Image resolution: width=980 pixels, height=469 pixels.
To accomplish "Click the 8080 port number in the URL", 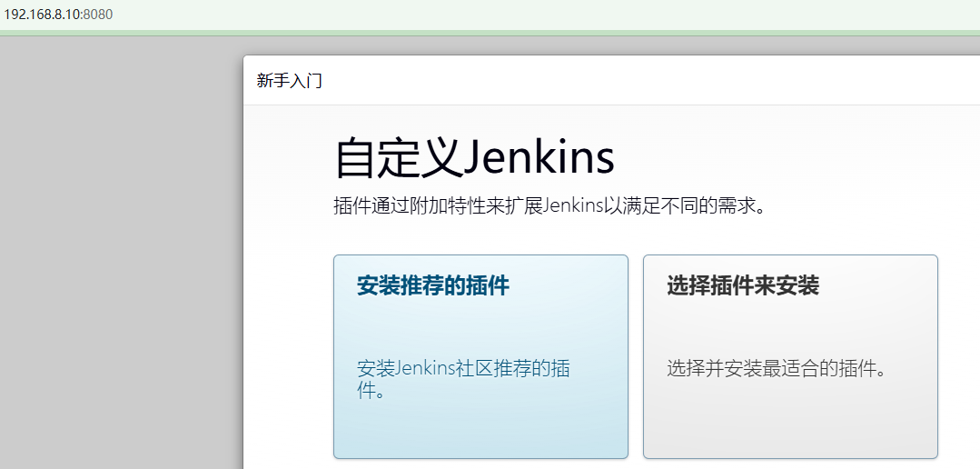I will 97,15.
